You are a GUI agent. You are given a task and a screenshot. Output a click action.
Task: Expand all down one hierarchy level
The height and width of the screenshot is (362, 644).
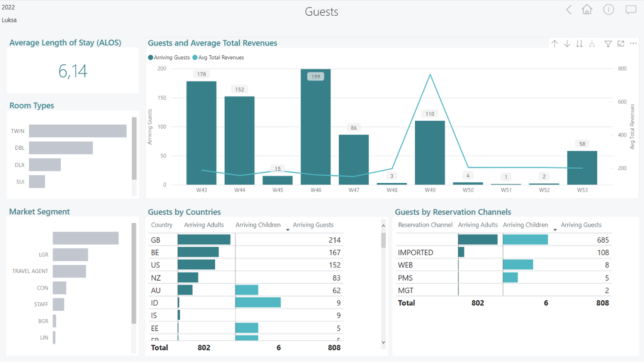pos(592,44)
